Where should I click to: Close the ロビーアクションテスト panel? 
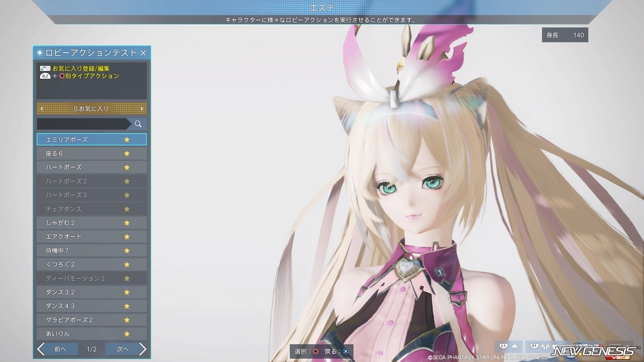click(143, 53)
